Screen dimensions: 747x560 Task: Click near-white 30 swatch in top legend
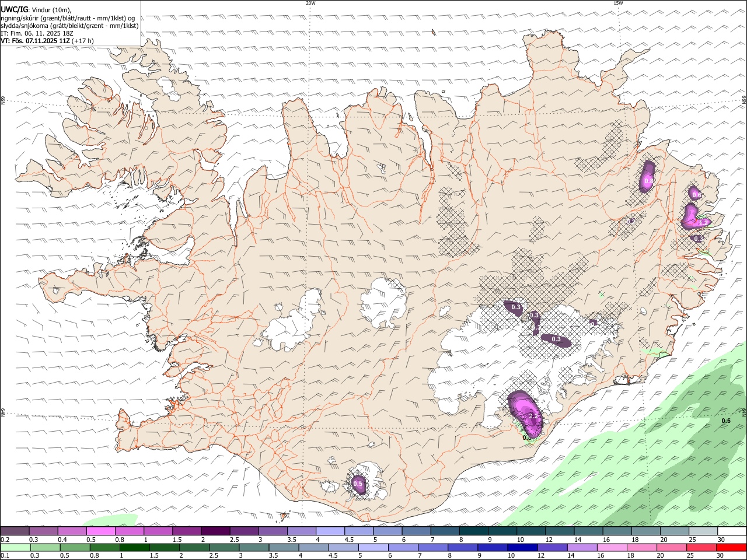point(732,531)
